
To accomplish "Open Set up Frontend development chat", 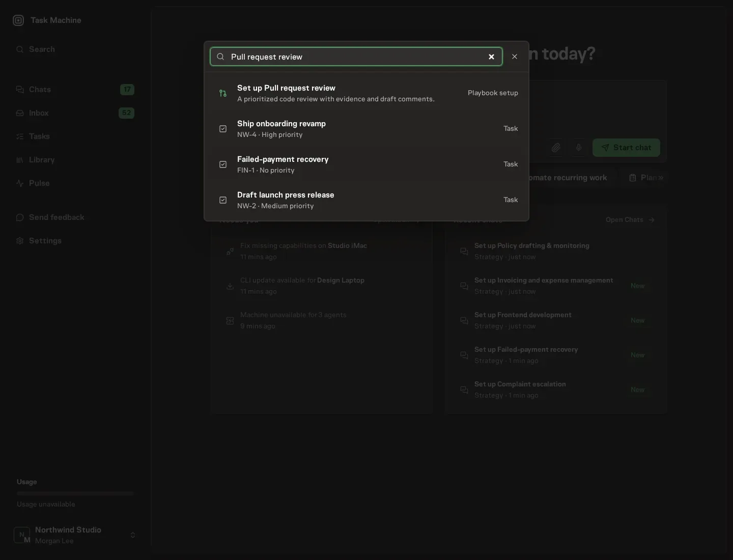I will pyautogui.click(x=555, y=320).
